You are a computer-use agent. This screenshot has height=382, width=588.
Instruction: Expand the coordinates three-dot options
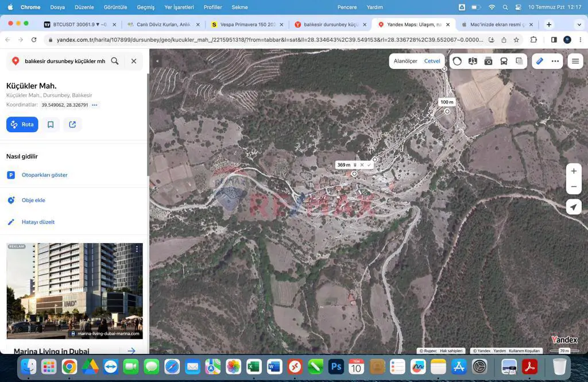[x=95, y=105]
